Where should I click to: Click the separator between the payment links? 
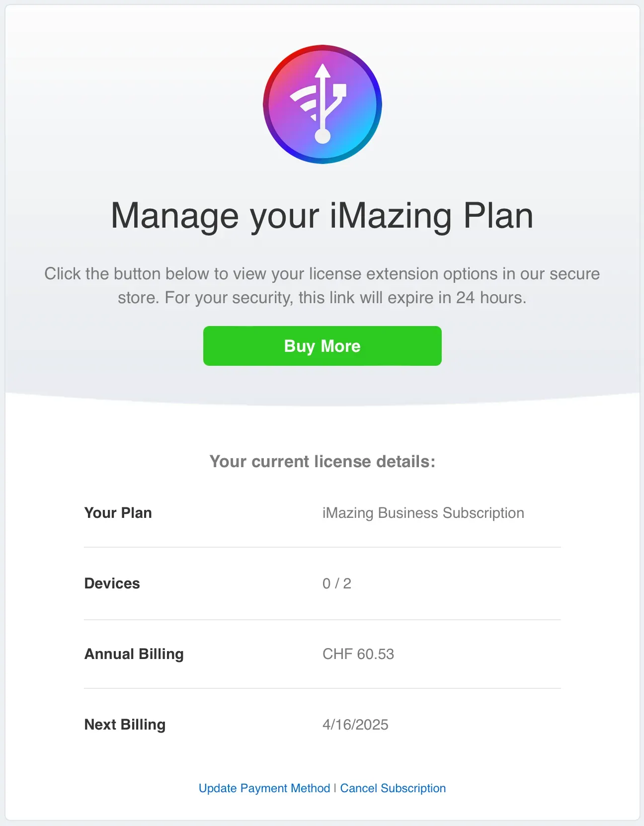[x=334, y=788]
